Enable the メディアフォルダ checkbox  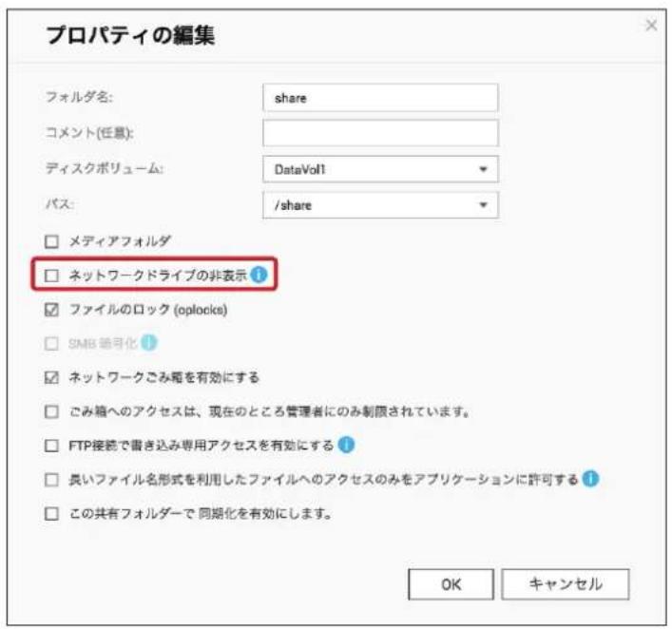51,241
